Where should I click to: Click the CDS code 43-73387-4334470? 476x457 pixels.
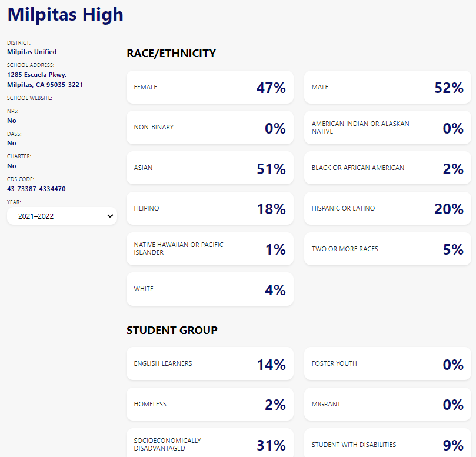(x=36, y=189)
